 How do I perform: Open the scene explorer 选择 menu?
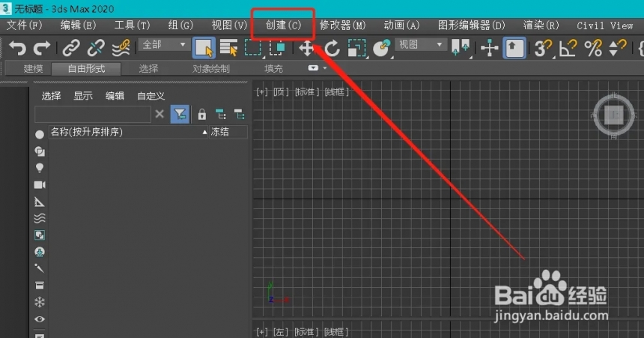(x=51, y=96)
